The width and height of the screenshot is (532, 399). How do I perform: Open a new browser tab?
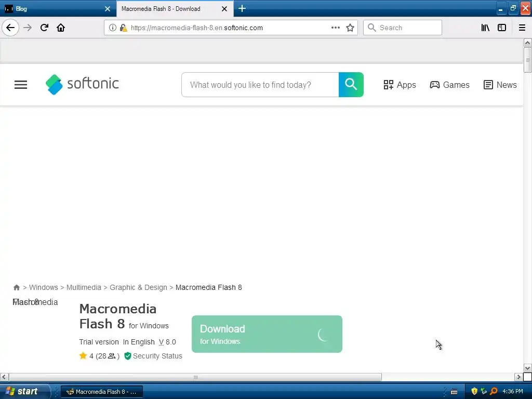click(242, 8)
